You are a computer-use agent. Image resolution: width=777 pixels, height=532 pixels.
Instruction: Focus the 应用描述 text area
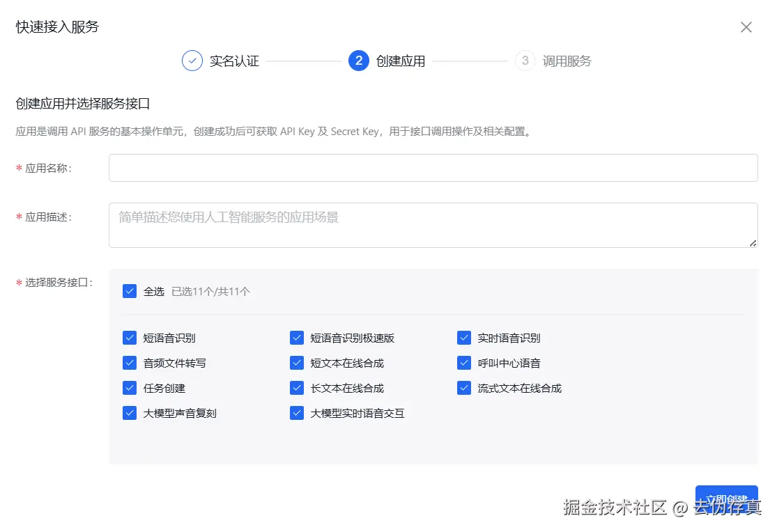click(433, 225)
